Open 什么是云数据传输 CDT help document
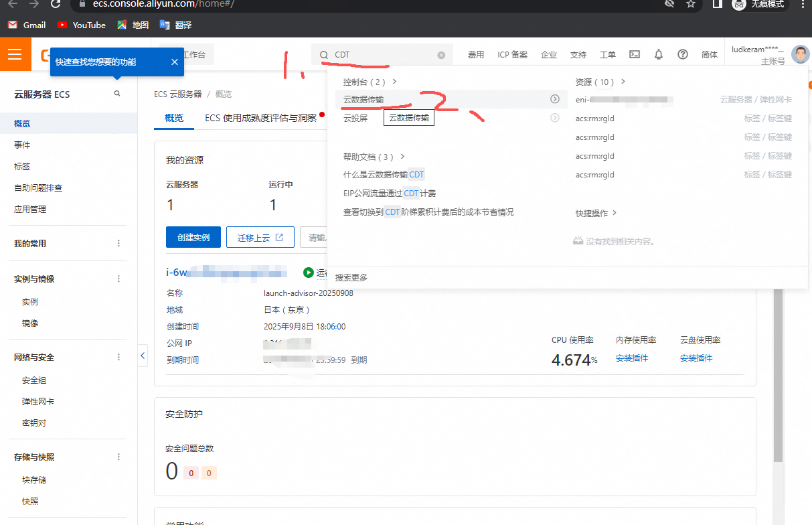 click(x=384, y=175)
